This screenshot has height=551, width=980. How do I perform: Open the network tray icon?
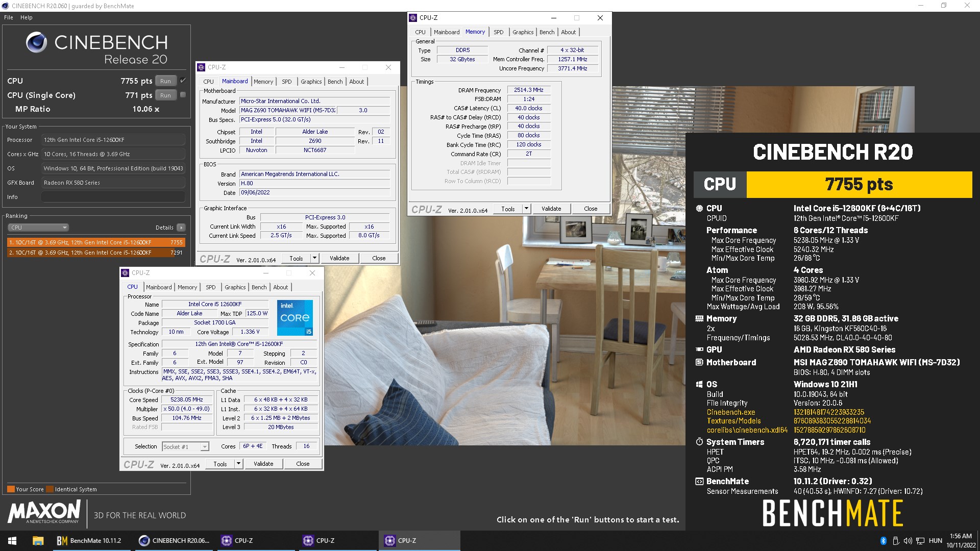pyautogui.click(x=920, y=541)
